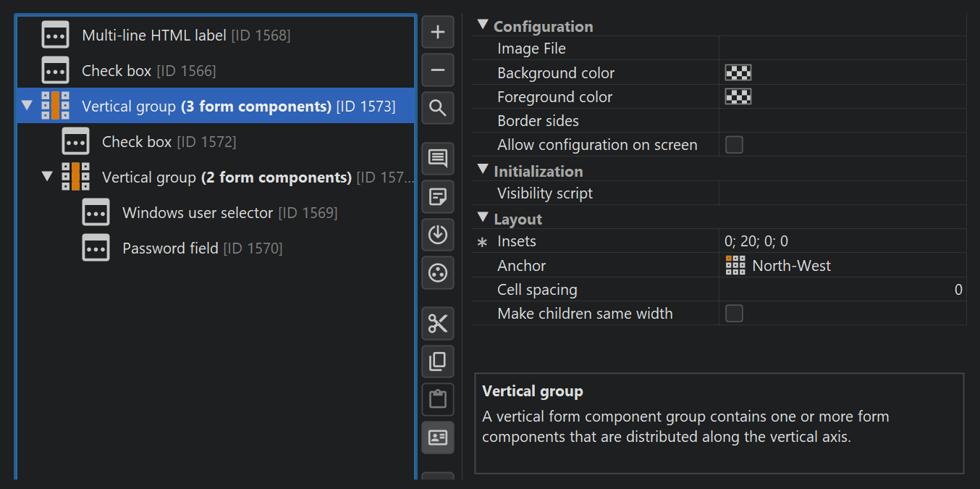Select Windows user selector tree item

[x=197, y=213]
